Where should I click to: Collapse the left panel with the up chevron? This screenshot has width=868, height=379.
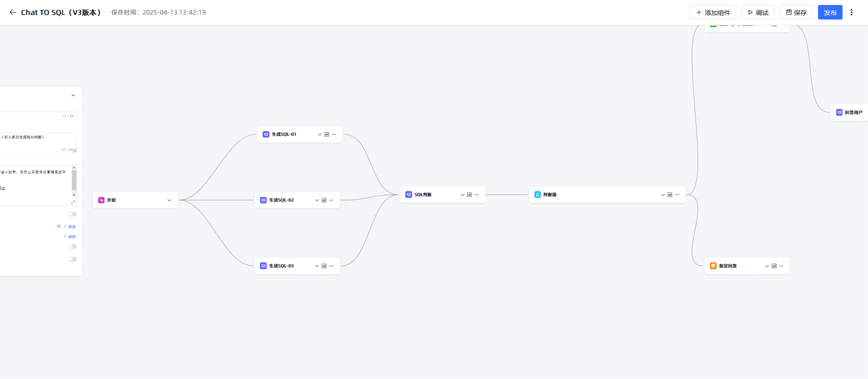[73, 95]
